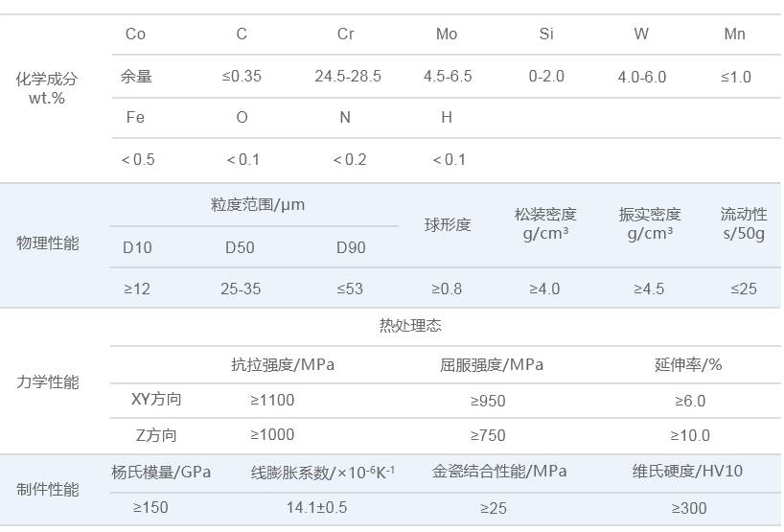
Task: Click the 维氏硬度/HV10 column header
Action: (x=687, y=472)
